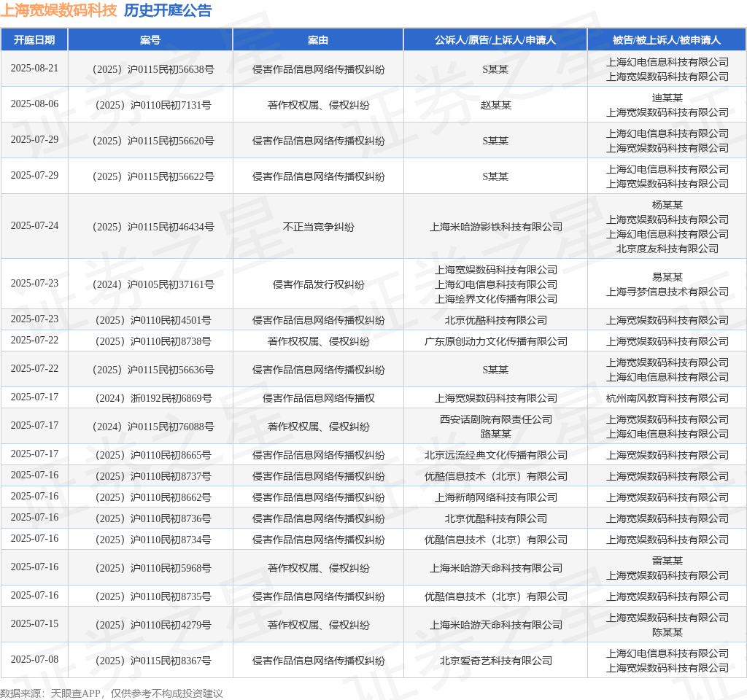
Task: Click plaintiff 广东原创动力文化传播有限公司
Action: click(495, 341)
